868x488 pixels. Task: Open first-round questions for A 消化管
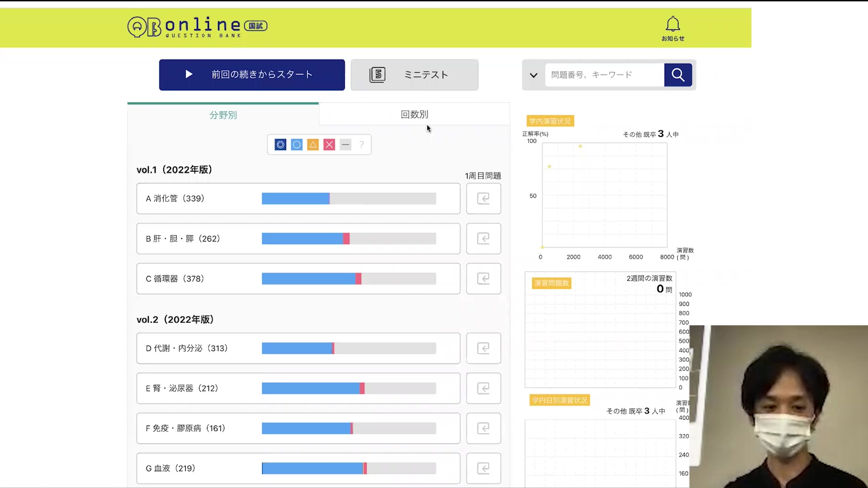pos(483,198)
